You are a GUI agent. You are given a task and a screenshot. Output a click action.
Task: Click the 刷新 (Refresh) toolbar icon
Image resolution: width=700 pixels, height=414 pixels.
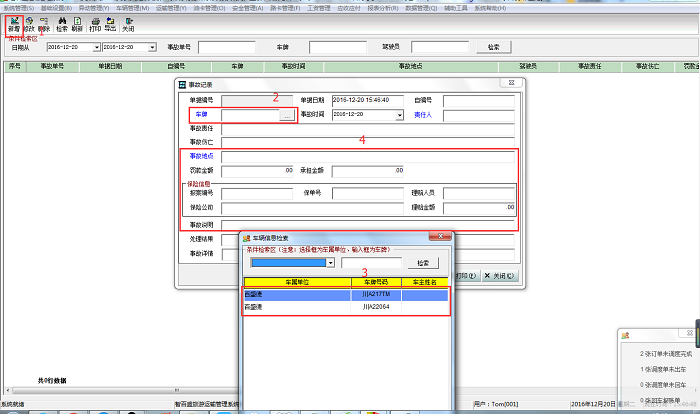[x=77, y=23]
